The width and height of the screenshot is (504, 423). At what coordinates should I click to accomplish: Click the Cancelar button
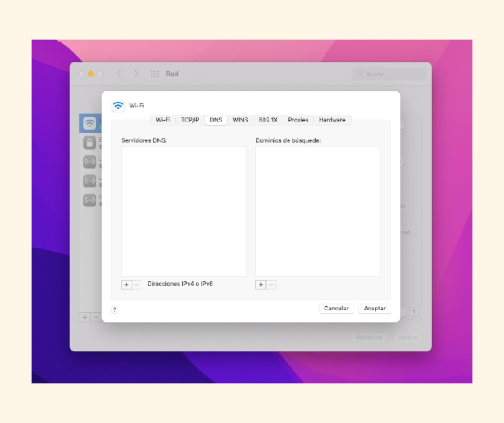pos(336,308)
